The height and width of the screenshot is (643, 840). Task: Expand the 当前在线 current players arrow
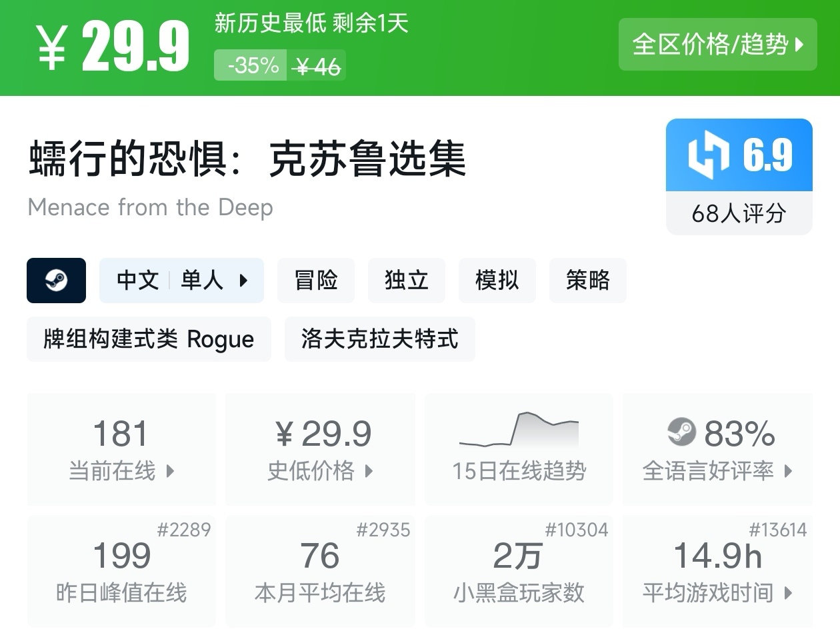(170, 472)
